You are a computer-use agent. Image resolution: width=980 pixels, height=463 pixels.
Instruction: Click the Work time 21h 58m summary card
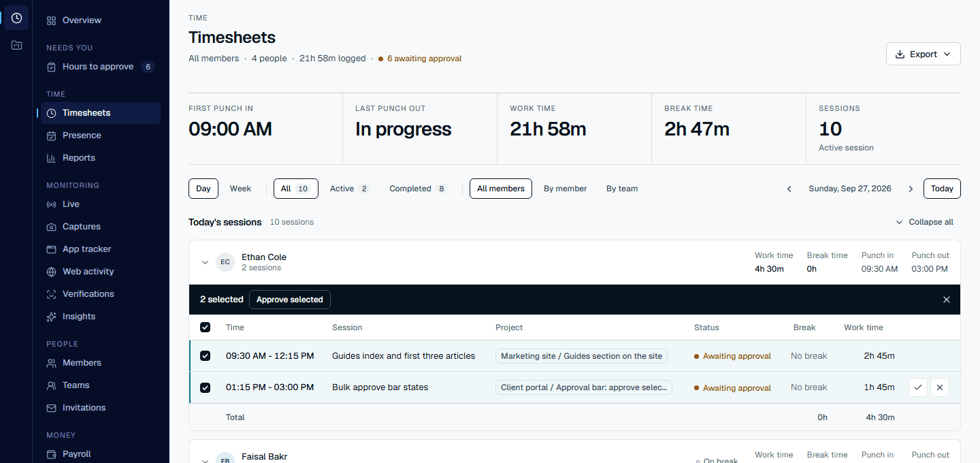point(574,129)
